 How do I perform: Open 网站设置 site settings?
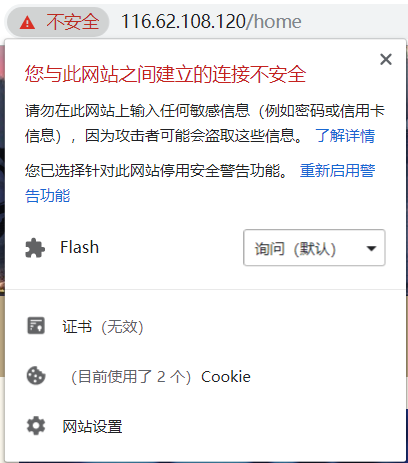tap(92, 426)
